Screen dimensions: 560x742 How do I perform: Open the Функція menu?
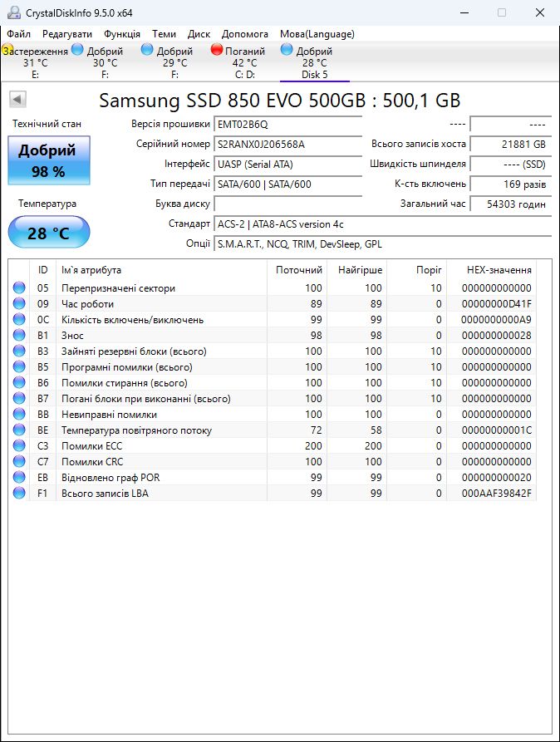tap(122, 34)
